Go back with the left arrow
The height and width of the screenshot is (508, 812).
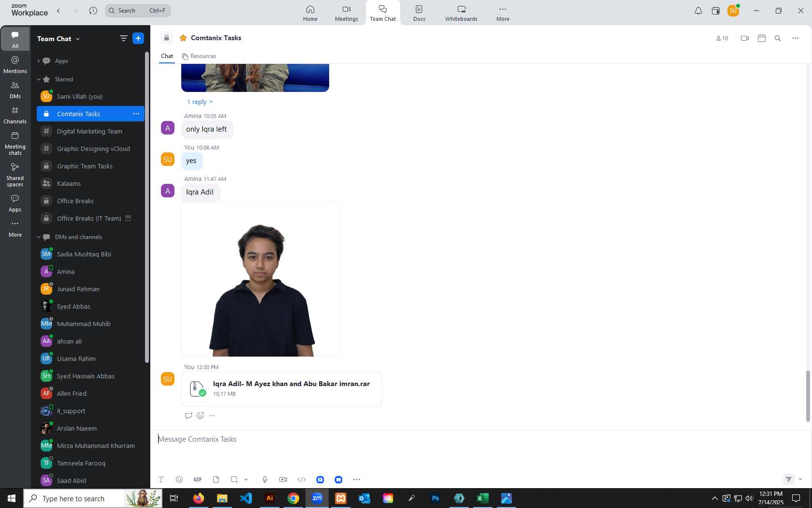point(58,11)
